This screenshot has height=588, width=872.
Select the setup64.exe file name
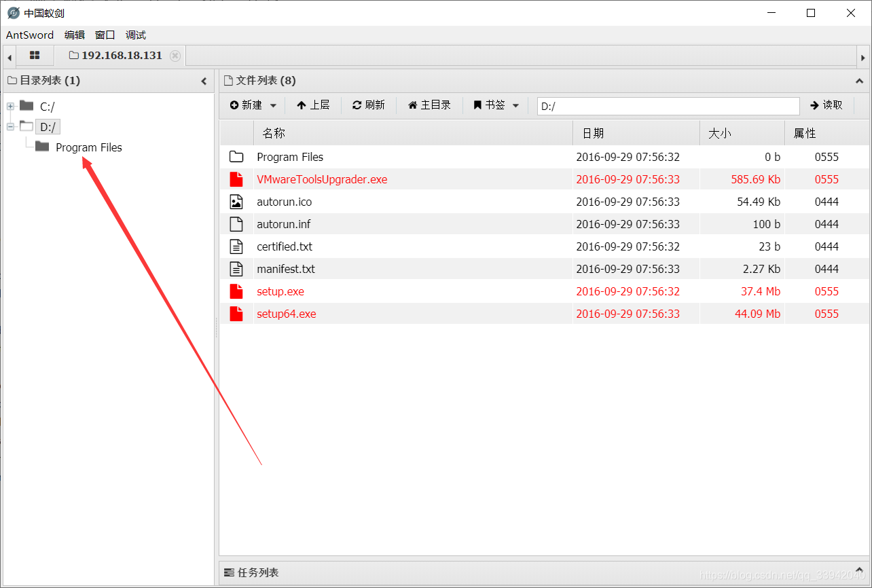[287, 314]
